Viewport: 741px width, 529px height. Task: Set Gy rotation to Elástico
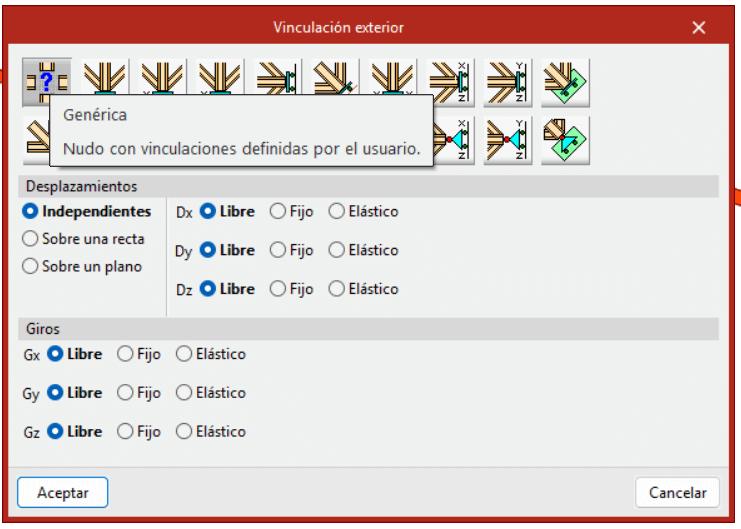click(183, 393)
